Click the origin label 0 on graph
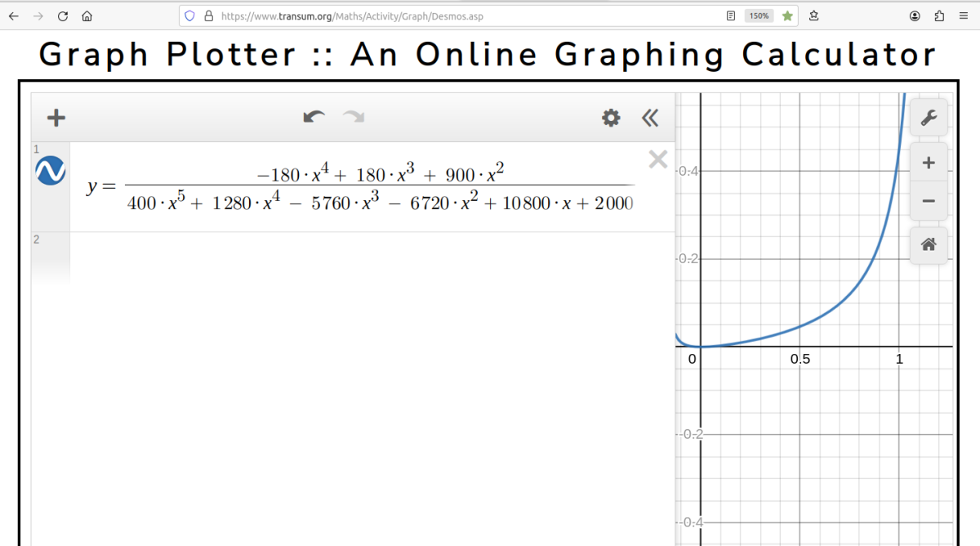Screen dimensions: 980x546 pos(692,360)
